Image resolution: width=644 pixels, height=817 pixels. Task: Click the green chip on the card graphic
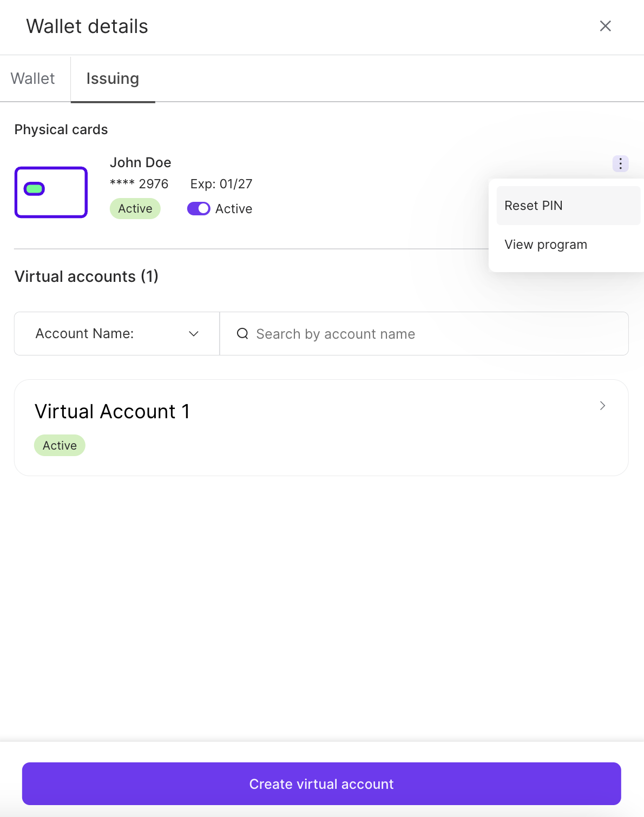pos(35,188)
